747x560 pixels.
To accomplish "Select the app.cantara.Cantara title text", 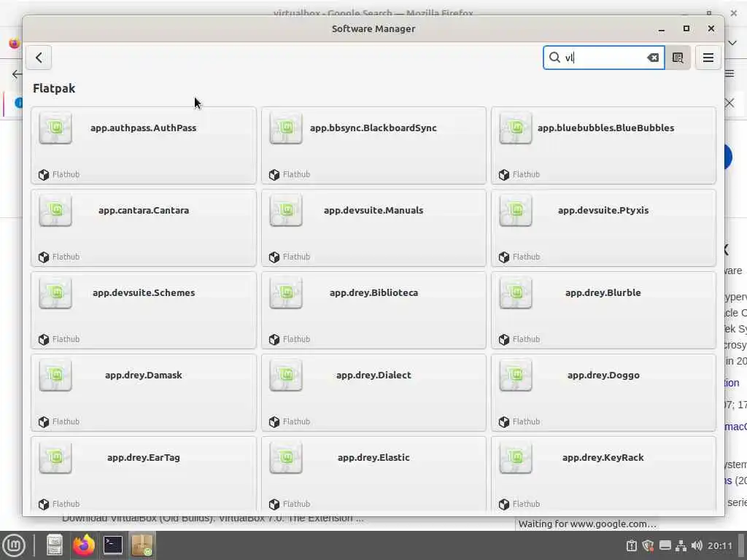I will pos(144,210).
